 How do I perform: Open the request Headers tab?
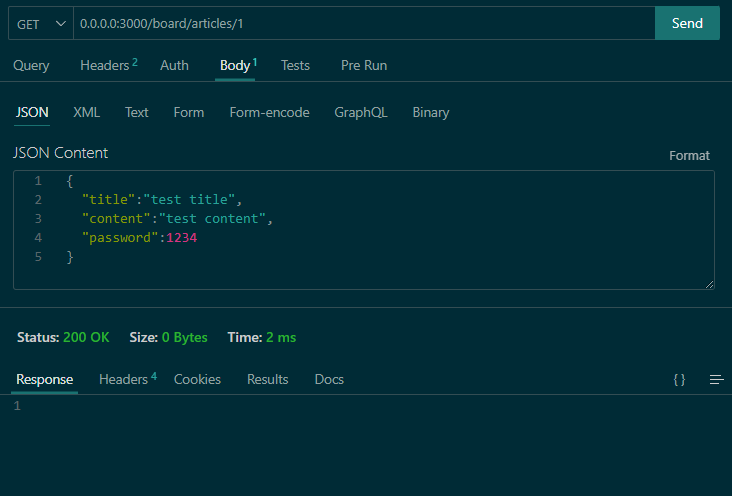point(108,65)
